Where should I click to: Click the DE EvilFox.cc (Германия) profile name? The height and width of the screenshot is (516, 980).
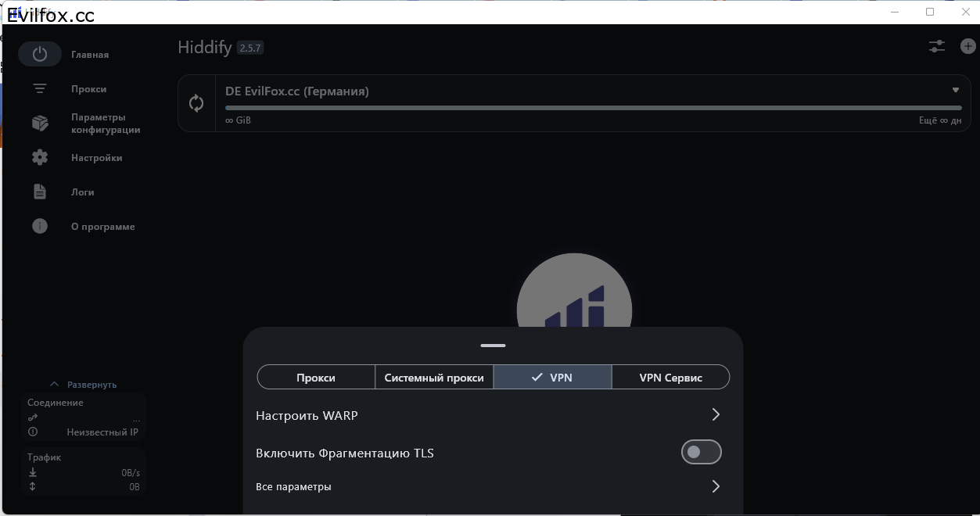[x=297, y=91]
